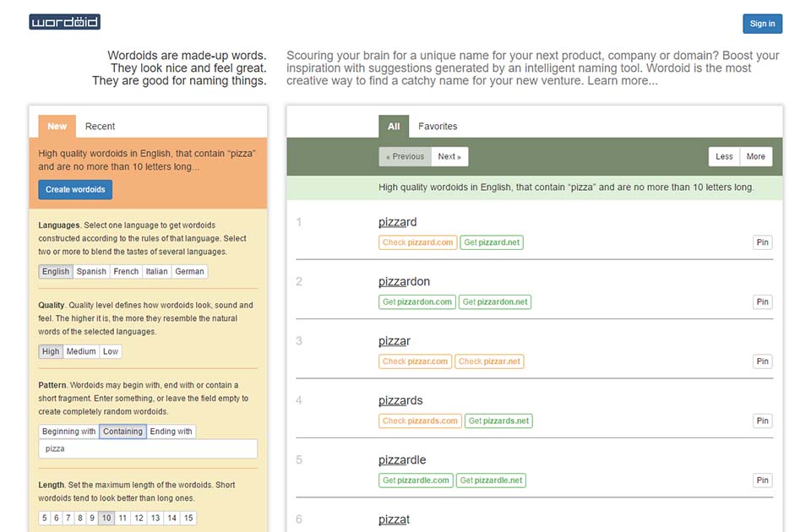
Task: Pin the pizzard wordoid
Action: click(762, 242)
